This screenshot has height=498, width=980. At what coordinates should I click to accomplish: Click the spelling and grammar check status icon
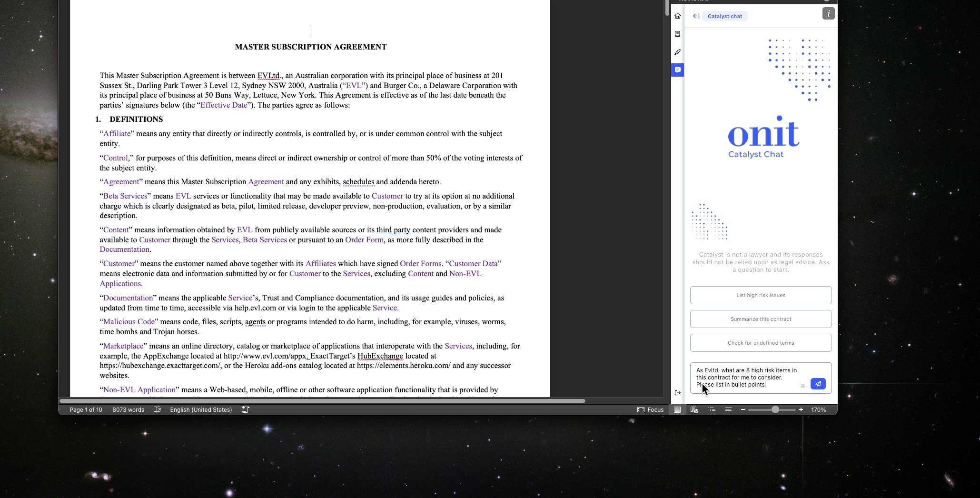[158, 410]
